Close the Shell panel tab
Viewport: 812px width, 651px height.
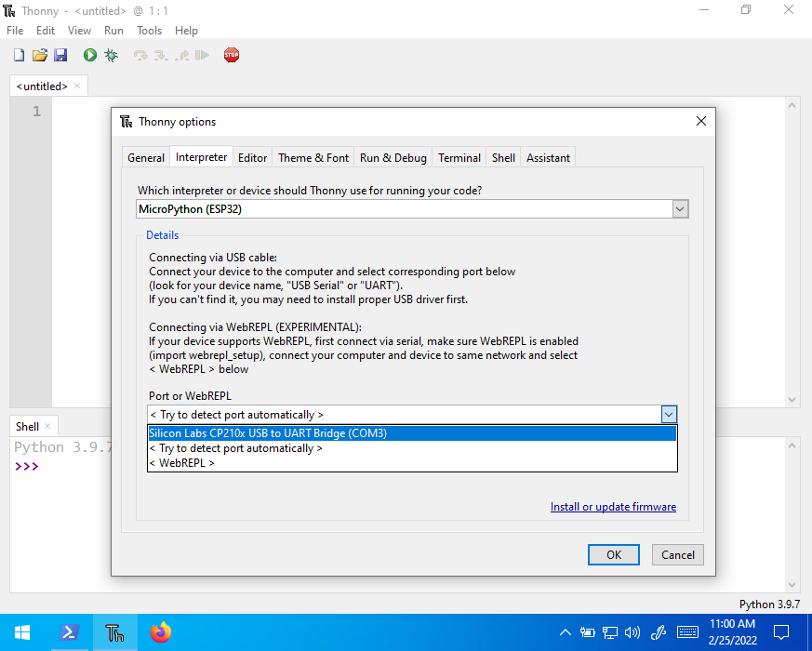(47, 426)
